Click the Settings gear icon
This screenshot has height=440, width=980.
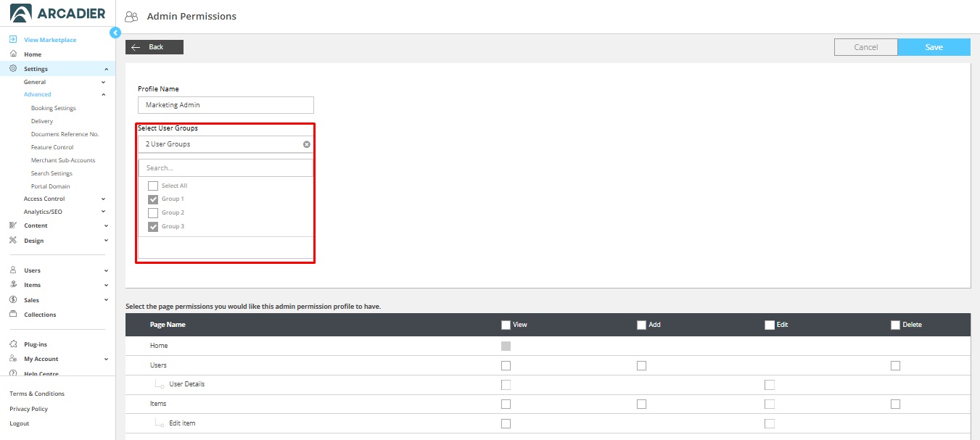(13, 69)
